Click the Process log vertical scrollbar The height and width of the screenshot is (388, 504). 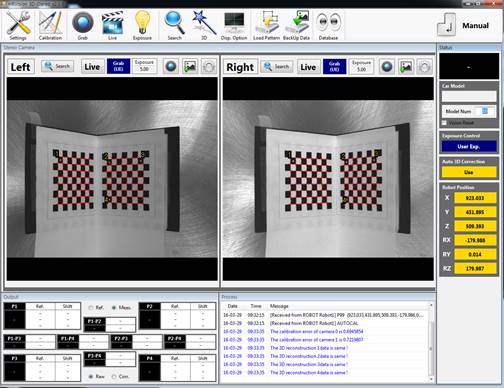point(431,343)
